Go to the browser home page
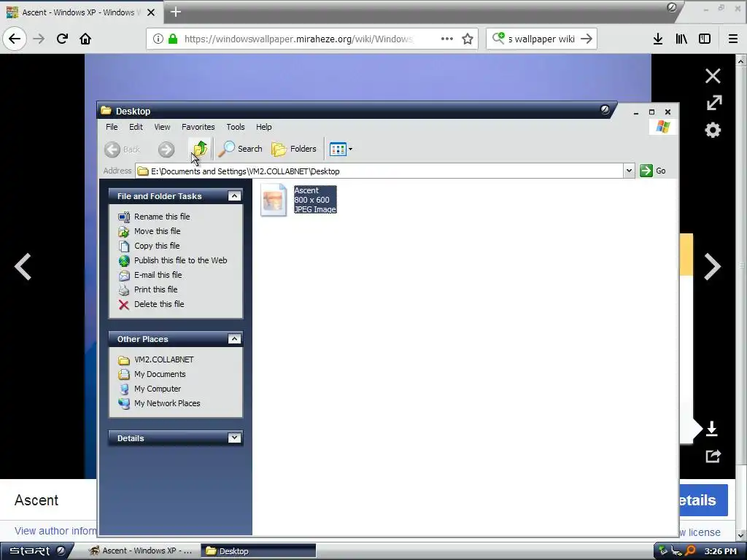This screenshot has height=560, width=747. 85,39
